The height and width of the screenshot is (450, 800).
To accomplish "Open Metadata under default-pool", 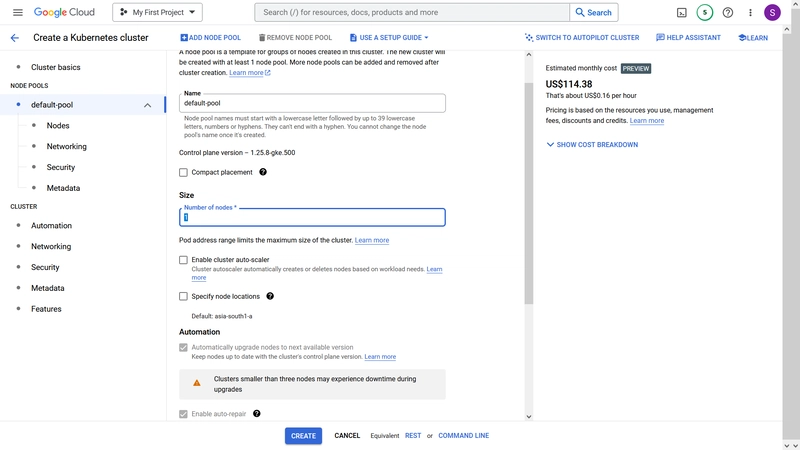I will tap(63, 188).
